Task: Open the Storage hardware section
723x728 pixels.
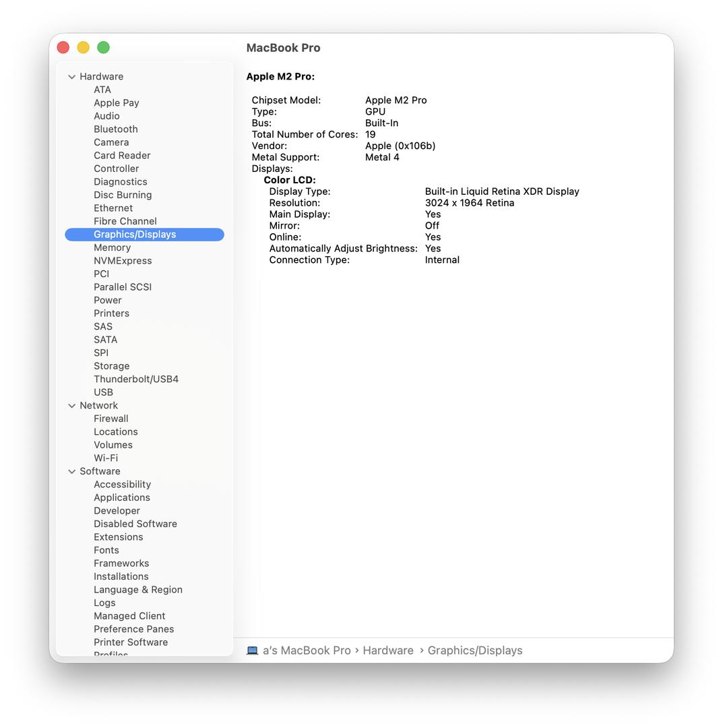Action: (x=111, y=366)
